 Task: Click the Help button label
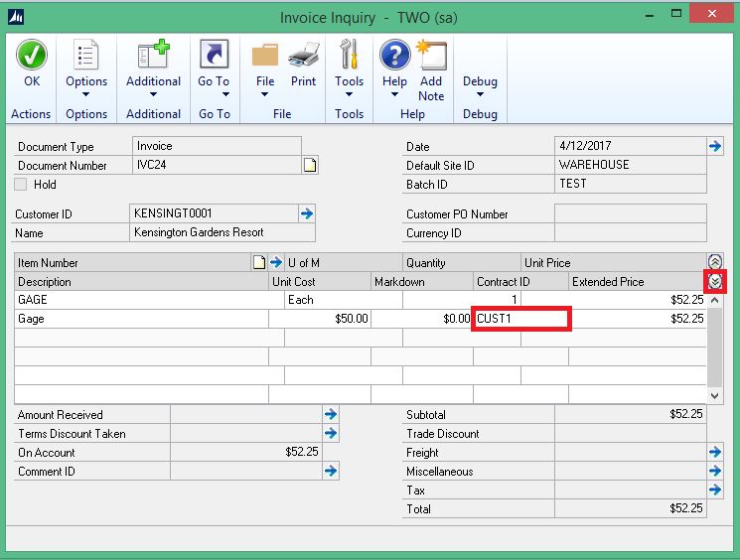click(x=394, y=81)
